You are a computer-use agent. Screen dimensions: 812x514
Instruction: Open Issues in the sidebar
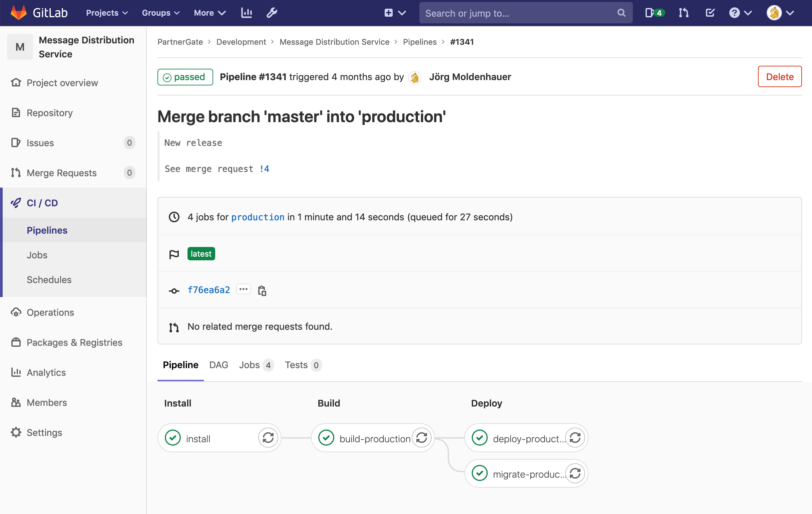click(40, 143)
